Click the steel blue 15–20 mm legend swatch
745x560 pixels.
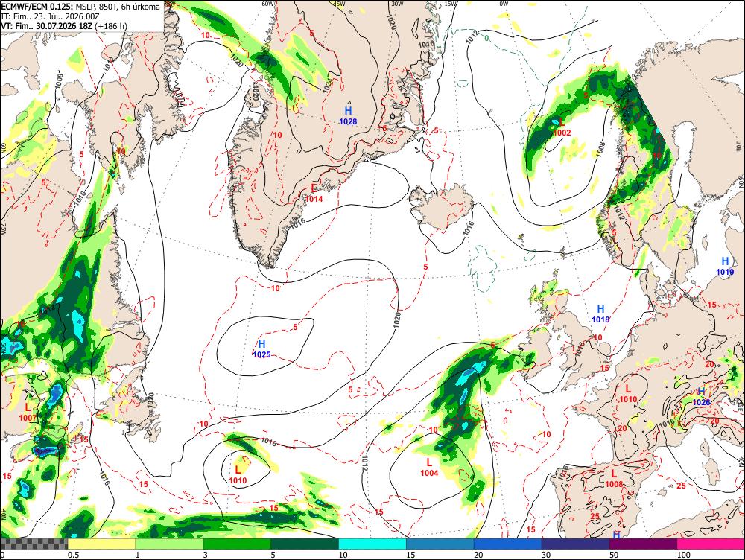click(440, 544)
